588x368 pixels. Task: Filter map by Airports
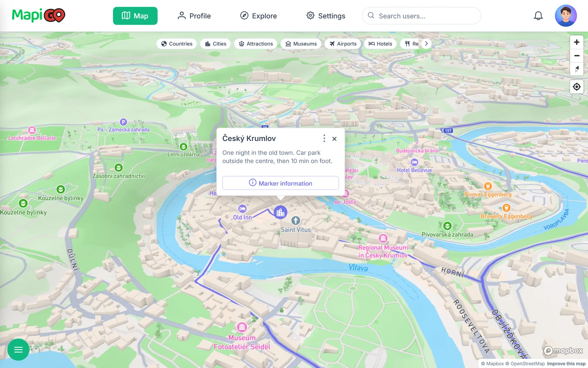pos(343,44)
